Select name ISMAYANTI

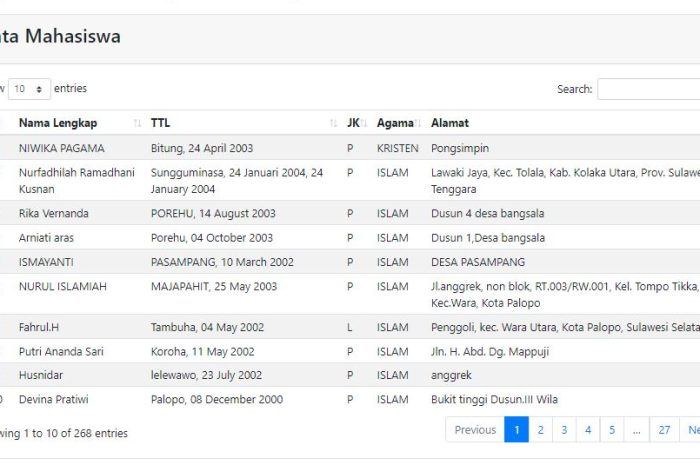pos(46,262)
